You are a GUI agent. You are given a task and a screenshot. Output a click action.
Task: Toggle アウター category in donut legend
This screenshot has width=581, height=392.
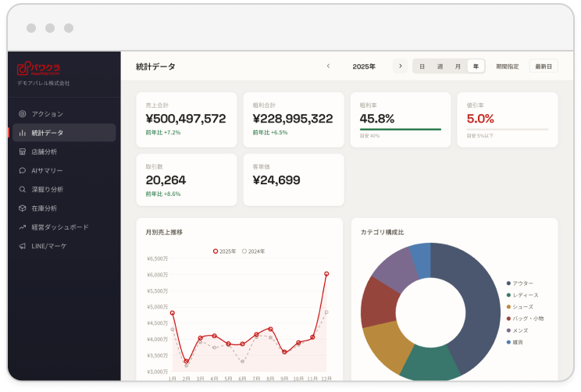(x=520, y=283)
